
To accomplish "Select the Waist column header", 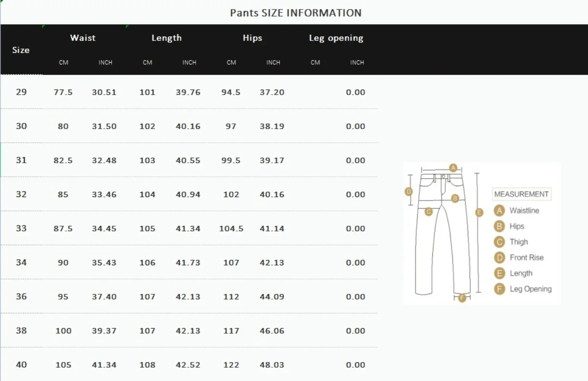I will (x=83, y=38).
